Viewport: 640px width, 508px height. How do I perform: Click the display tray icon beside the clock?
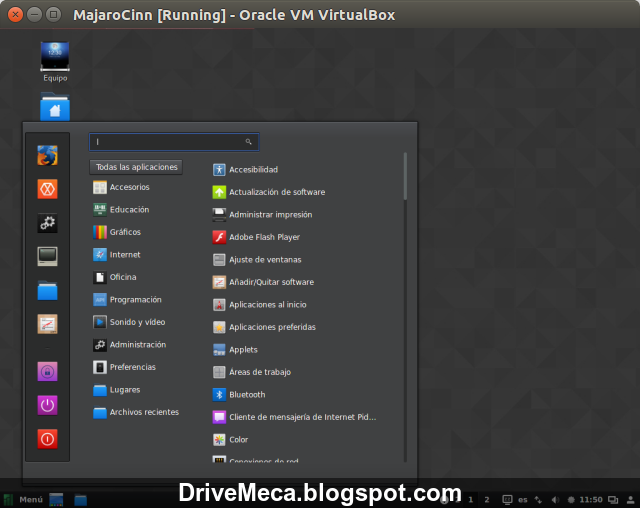pos(613,499)
